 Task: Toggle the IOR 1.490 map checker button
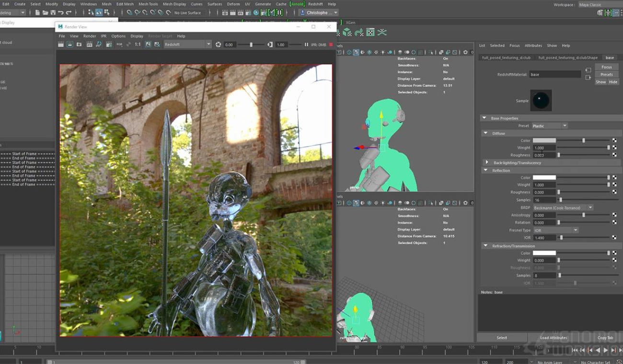coord(614,238)
